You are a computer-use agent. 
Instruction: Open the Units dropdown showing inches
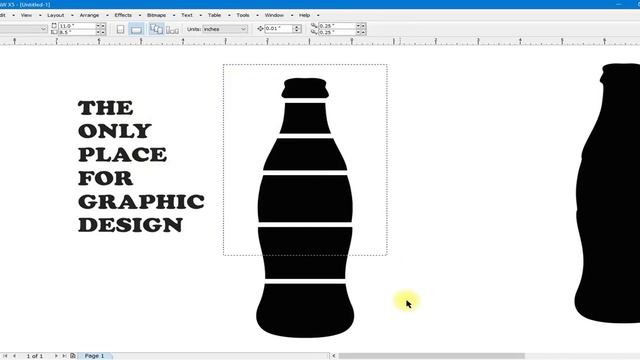click(225, 29)
